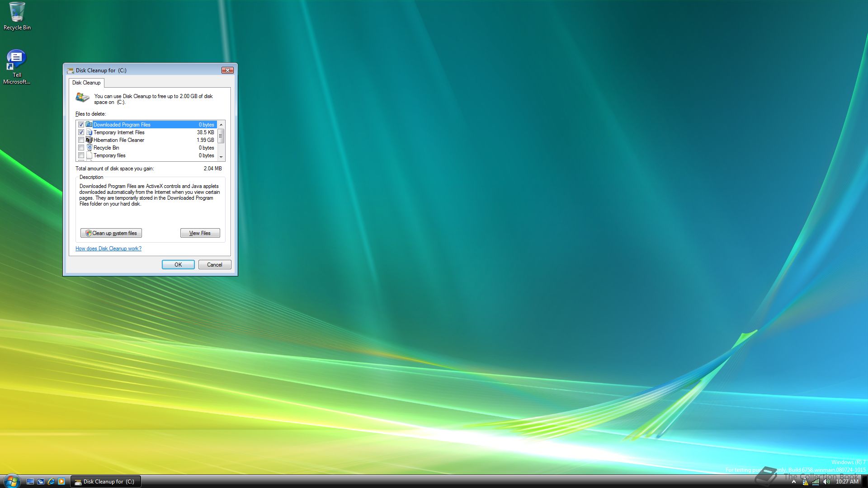Click Switch between windows in Quick Launch
The image size is (868, 488).
tap(41, 482)
